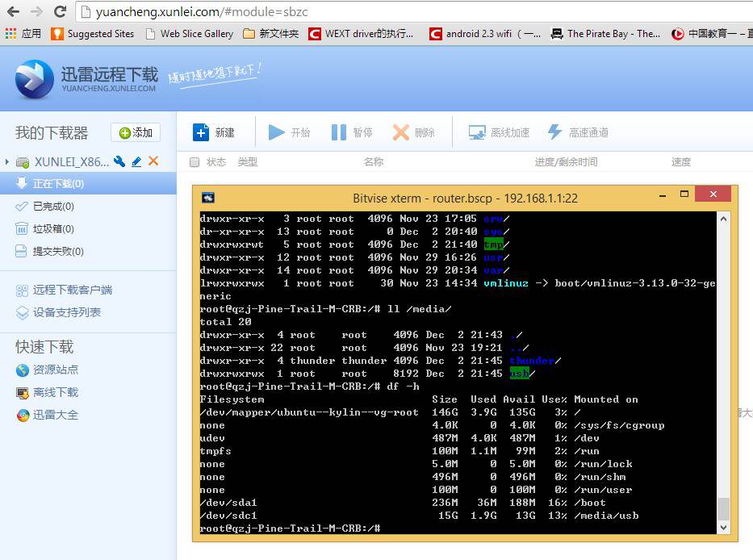Select the 正在下载(0) downloading list
753x560 pixels.
point(88,183)
